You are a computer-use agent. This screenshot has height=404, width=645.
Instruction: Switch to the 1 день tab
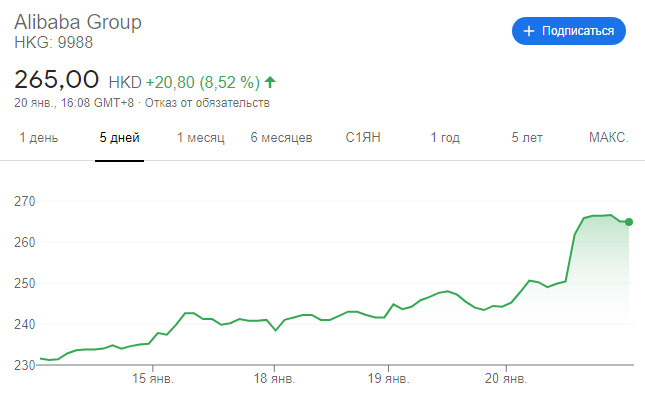pyautogui.click(x=40, y=137)
